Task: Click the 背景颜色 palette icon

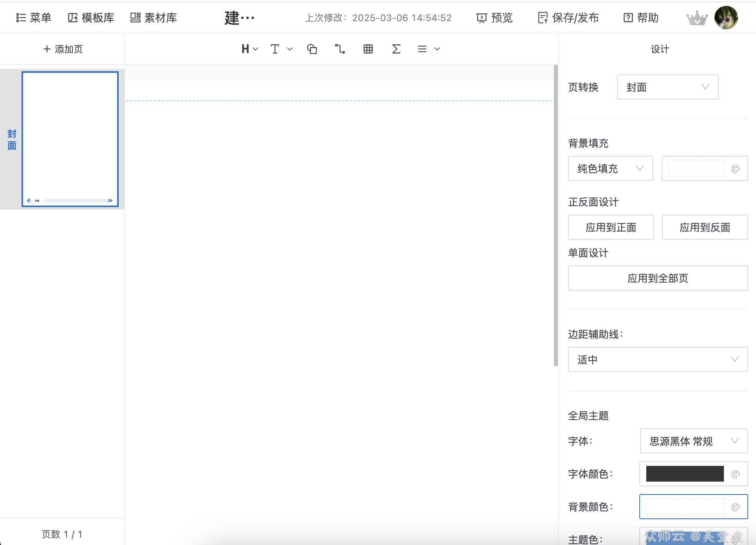Action: [x=736, y=507]
